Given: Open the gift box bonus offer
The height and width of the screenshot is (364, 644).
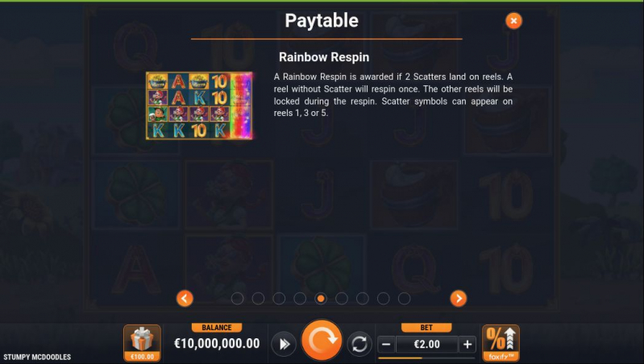Looking at the screenshot, I should (x=142, y=343).
